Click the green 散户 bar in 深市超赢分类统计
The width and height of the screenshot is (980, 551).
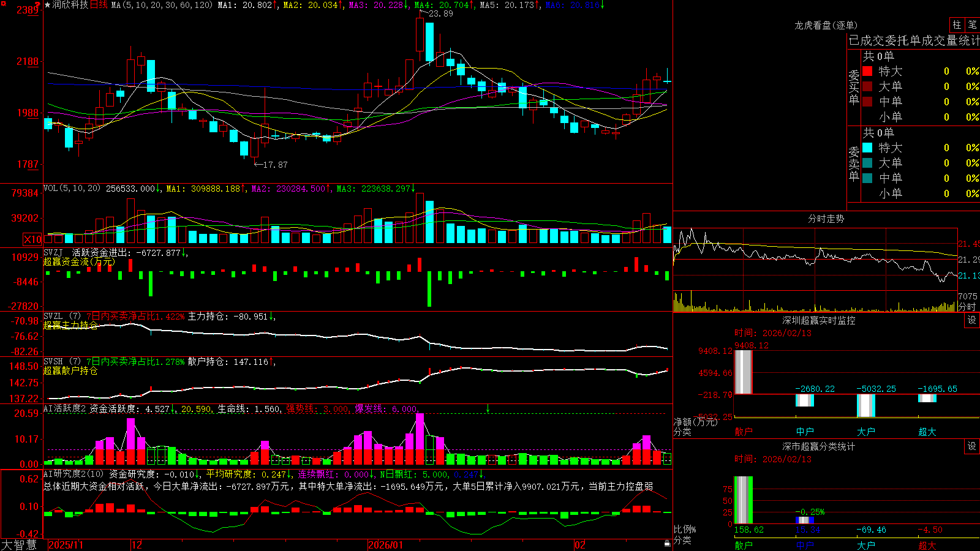(x=744, y=500)
